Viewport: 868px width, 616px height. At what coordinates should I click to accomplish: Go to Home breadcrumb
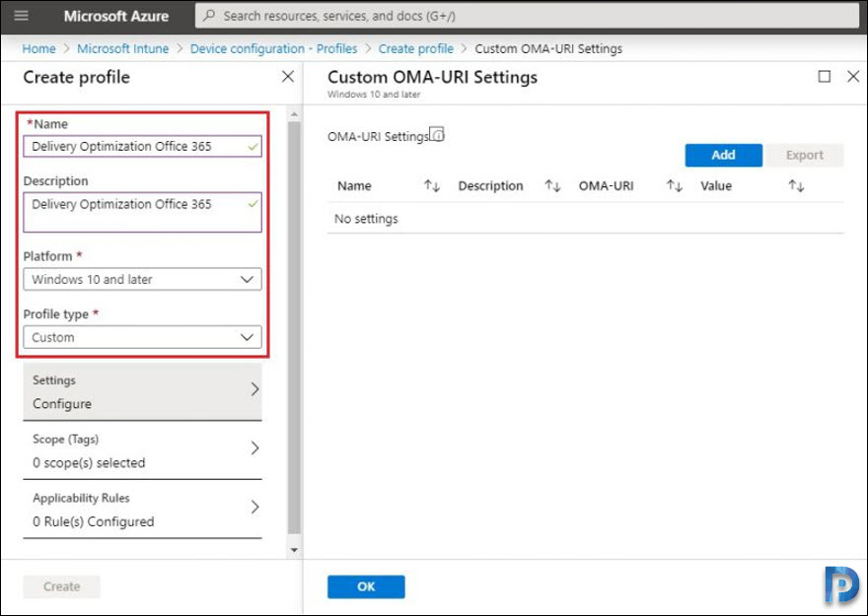(x=38, y=48)
